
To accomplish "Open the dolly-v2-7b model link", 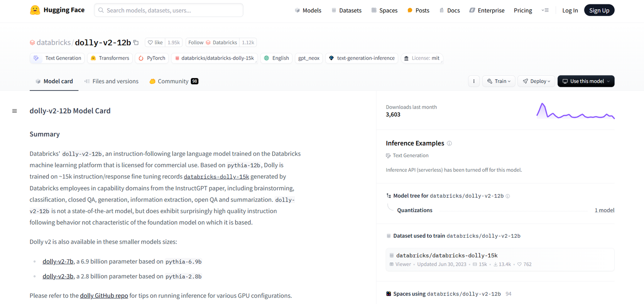I will (x=58, y=261).
